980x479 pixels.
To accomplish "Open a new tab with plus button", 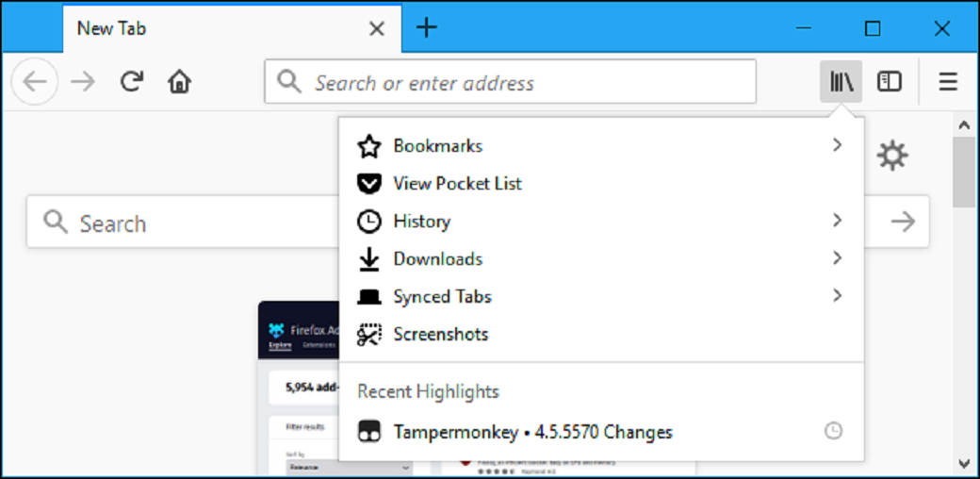I will [426, 27].
